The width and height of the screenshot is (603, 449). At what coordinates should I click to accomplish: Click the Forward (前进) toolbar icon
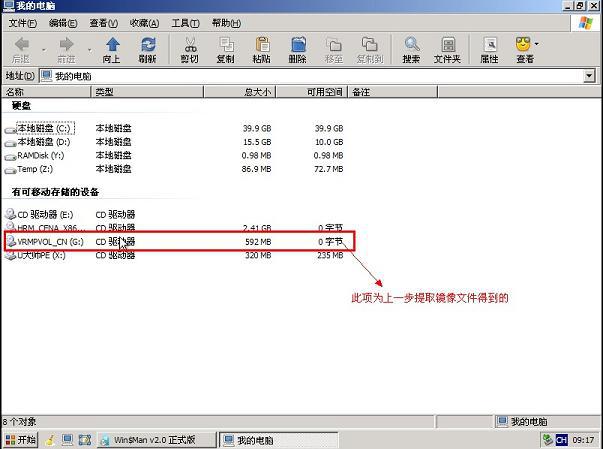(x=66, y=45)
